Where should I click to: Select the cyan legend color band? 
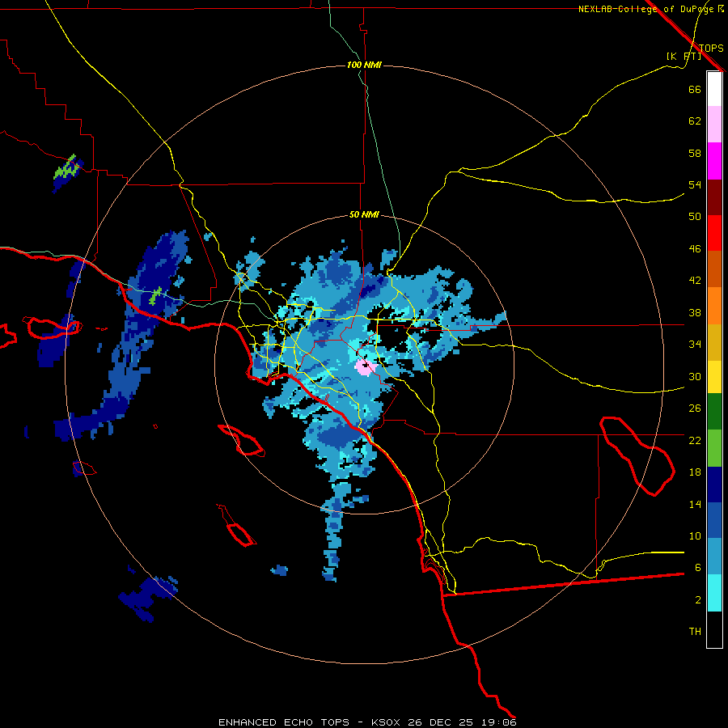(x=714, y=593)
